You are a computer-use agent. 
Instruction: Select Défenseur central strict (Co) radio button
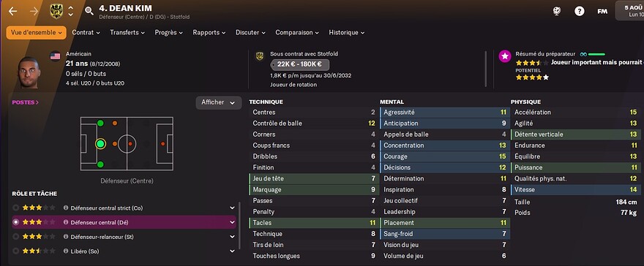click(16, 208)
